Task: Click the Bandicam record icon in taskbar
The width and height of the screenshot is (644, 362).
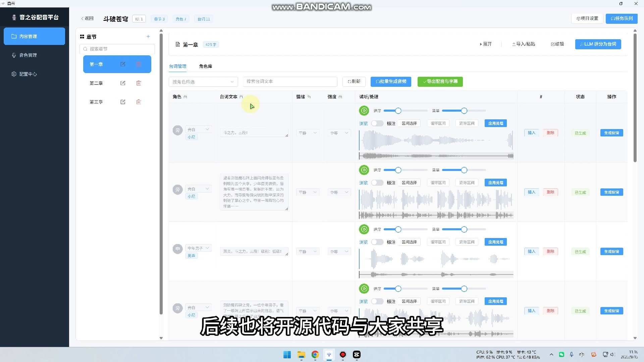Action: 343,355
